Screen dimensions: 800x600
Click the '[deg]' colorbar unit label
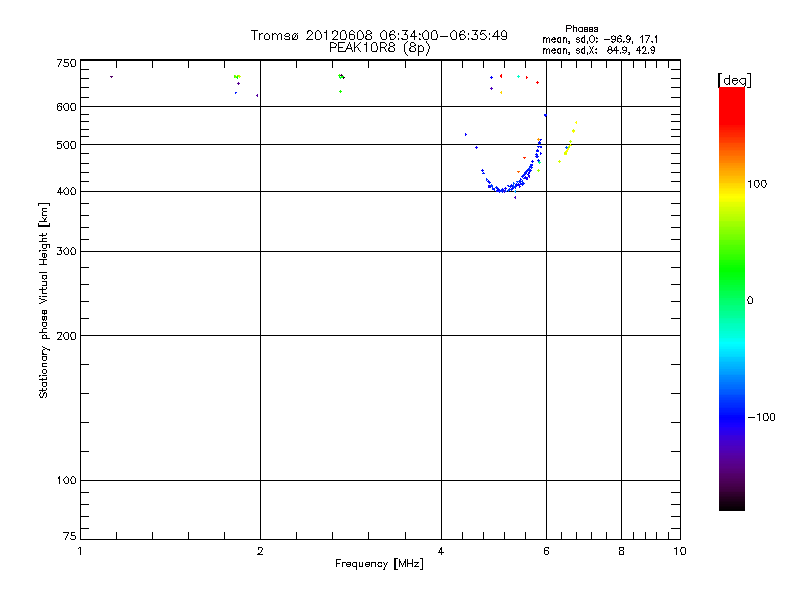pyautogui.click(x=734, y=80)
